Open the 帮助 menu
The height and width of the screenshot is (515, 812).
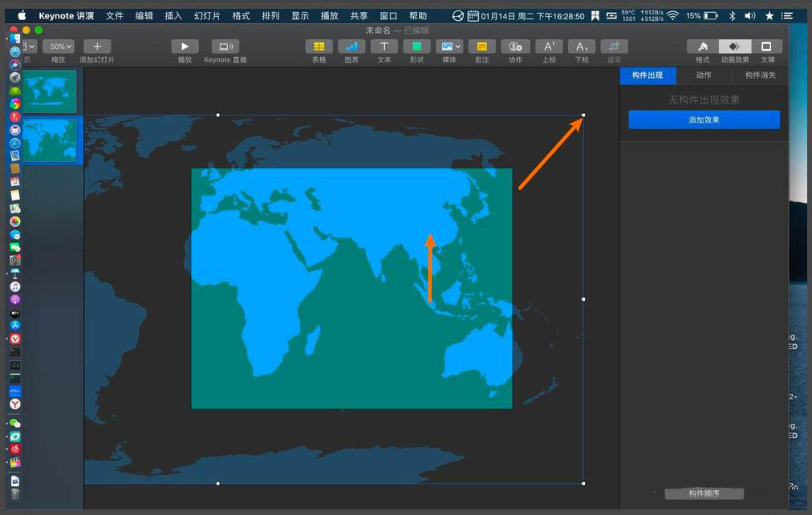click(x=418, y=16)
